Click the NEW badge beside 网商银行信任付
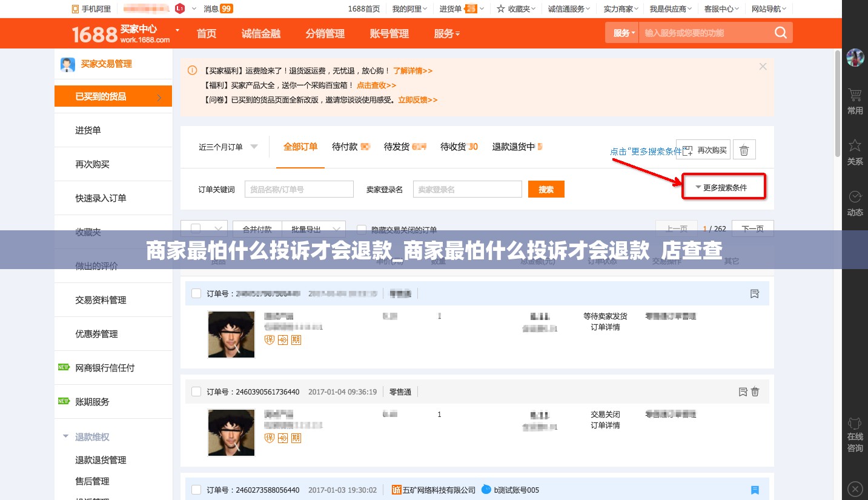 (64, 367)
